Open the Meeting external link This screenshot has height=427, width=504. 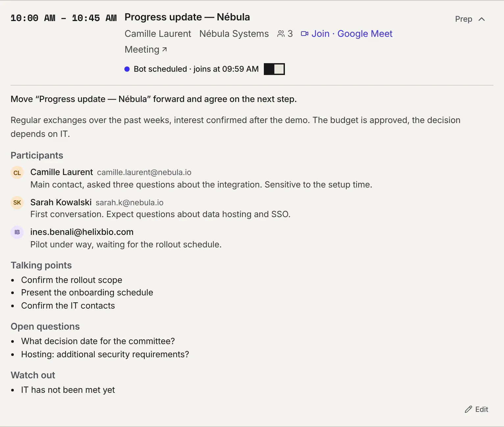click(x=146, y=49)
